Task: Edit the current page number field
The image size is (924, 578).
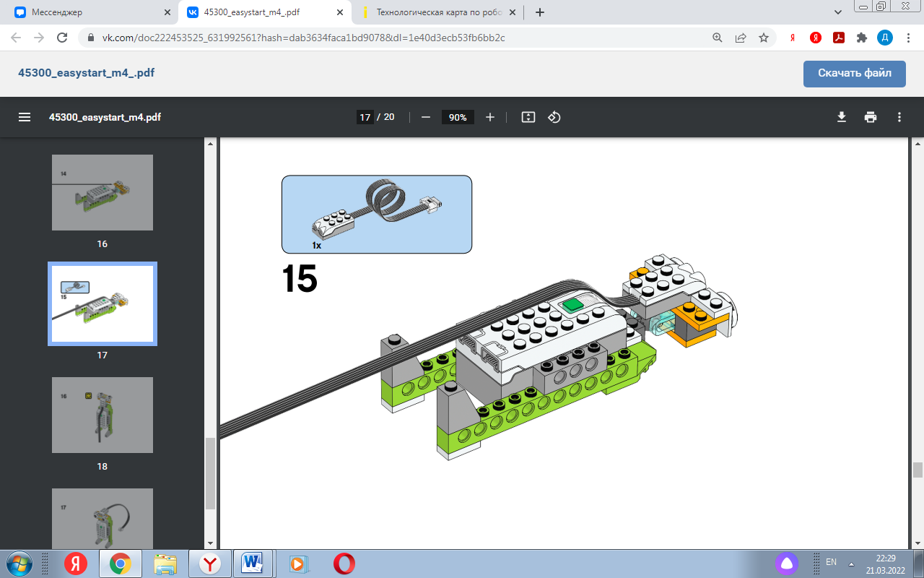Action: (365, 117)
